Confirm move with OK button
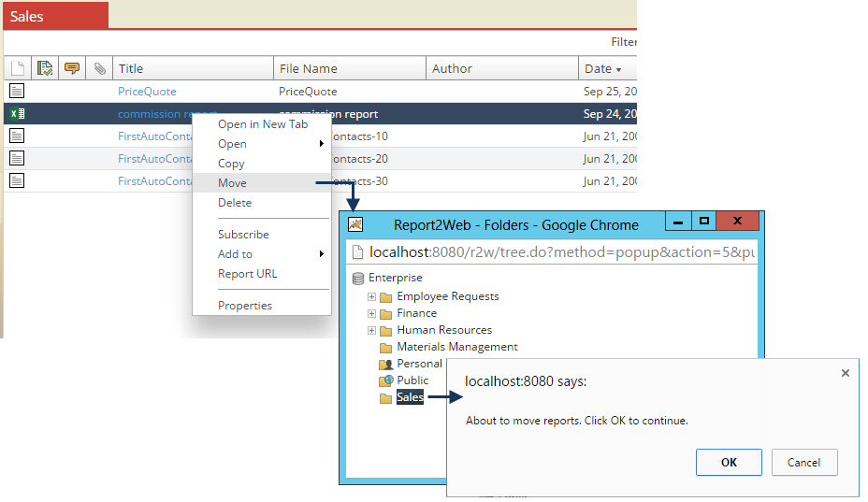Screen dimensions: 868x502 point(729,462)
